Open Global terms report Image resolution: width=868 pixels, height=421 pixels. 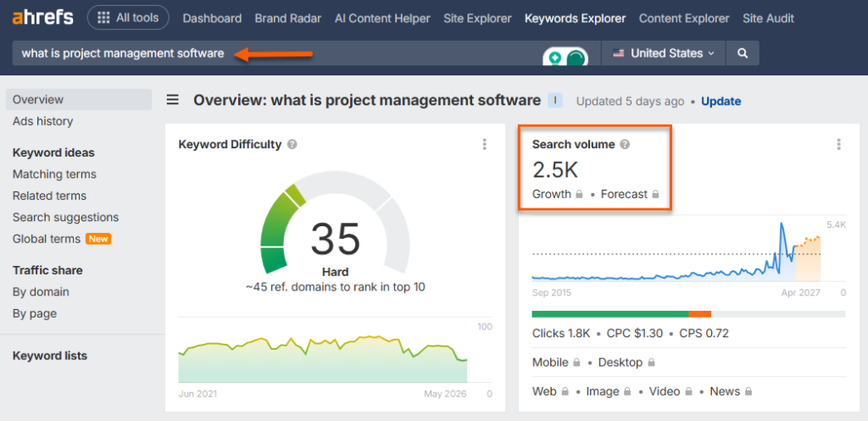click(x=47, y=239)
